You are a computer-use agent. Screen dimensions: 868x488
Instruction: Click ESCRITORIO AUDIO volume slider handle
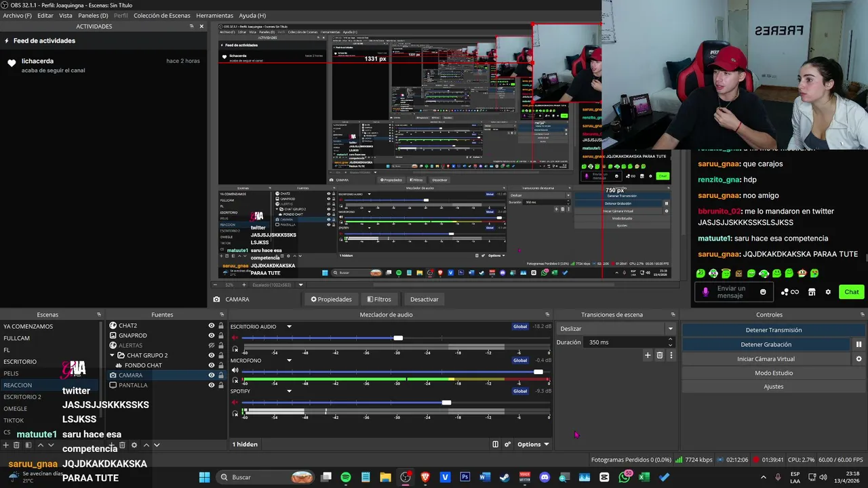tap(398, 338)
